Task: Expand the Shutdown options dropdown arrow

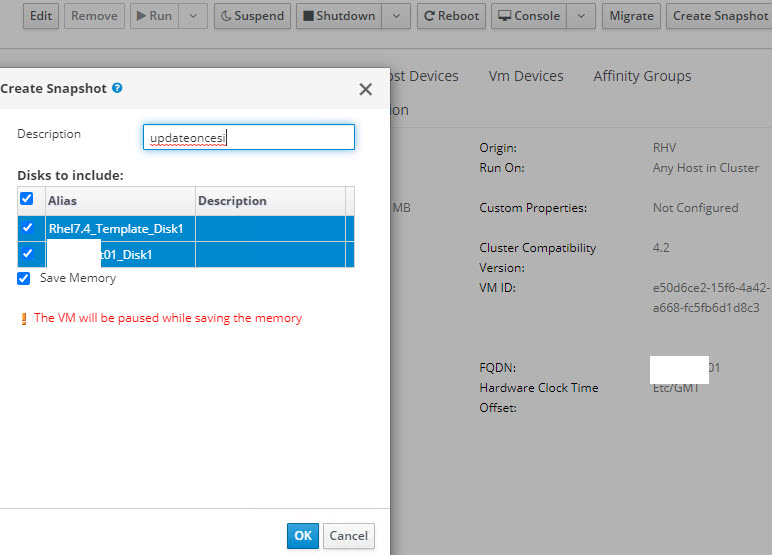Action: pos(397,16)
